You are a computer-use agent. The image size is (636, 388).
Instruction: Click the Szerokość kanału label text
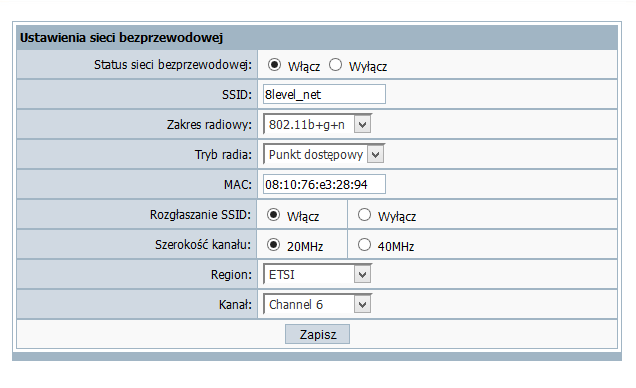tap(203, 245)
